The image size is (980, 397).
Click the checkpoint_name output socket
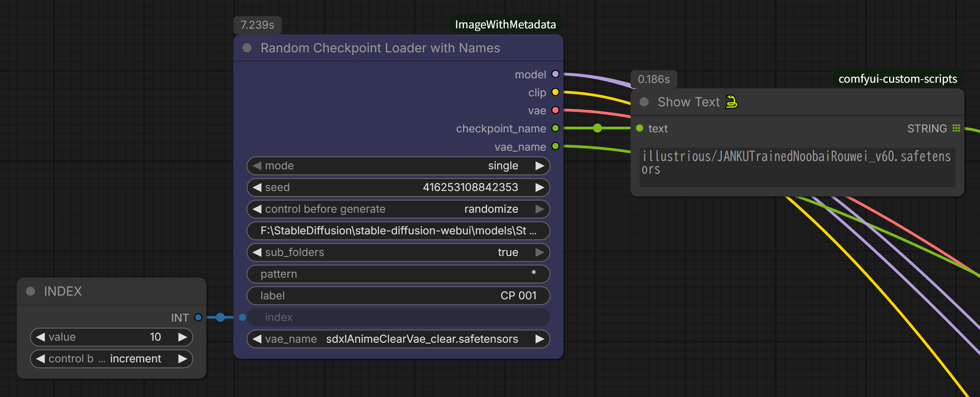click(555, 128)
